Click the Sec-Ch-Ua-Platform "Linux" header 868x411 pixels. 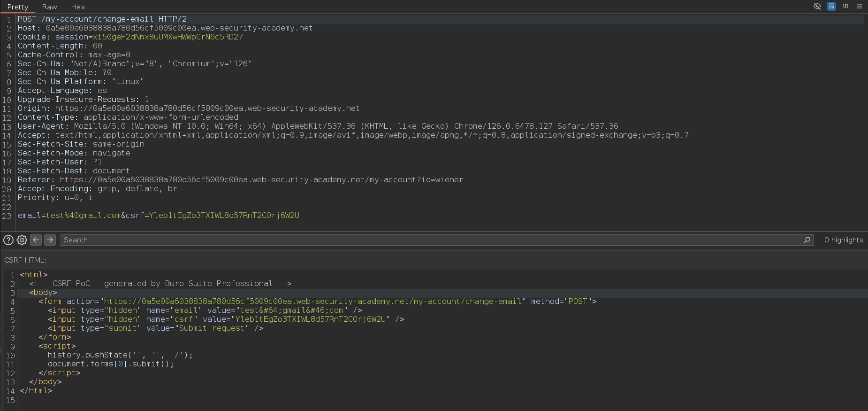pos(81,82)
